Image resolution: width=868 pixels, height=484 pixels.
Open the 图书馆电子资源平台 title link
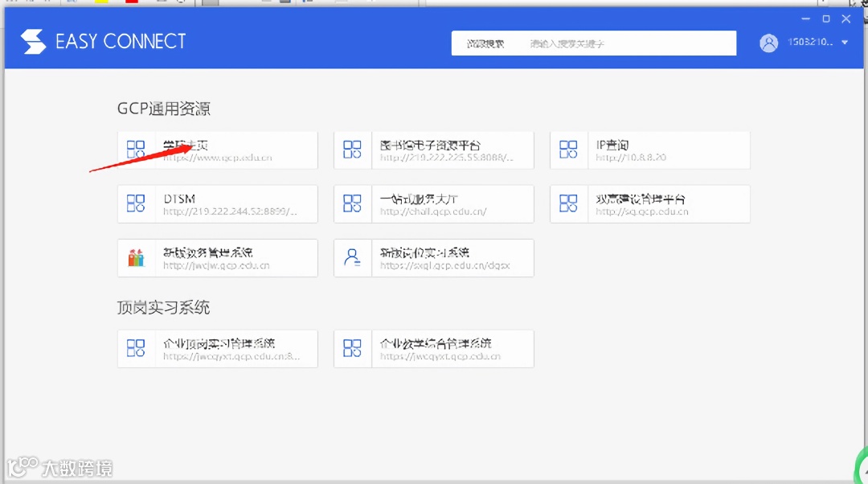[430, 145]
